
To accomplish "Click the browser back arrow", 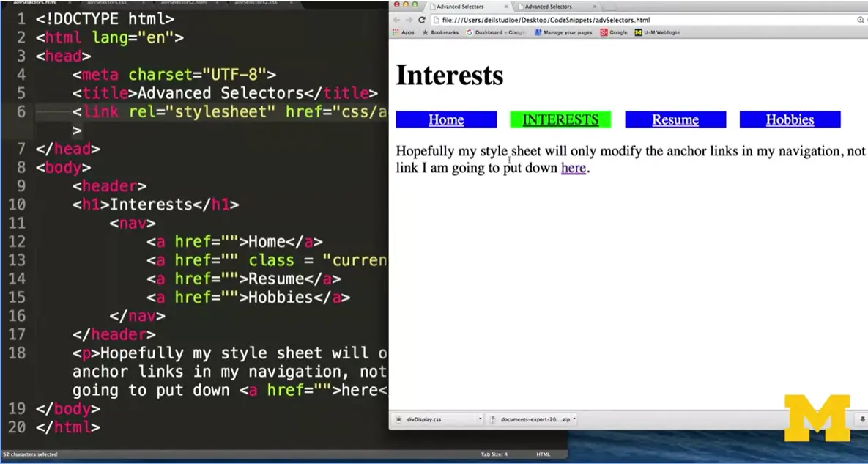I will tap(396, 20).
